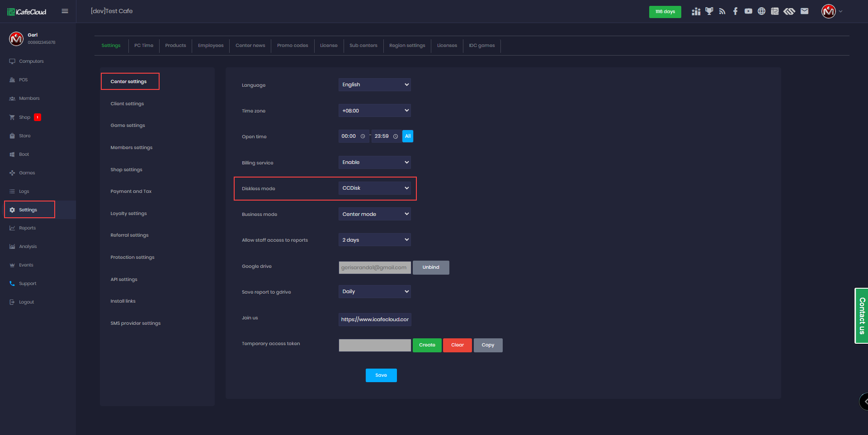
Task: Open the globe website icon
Action: pos(761,11)
